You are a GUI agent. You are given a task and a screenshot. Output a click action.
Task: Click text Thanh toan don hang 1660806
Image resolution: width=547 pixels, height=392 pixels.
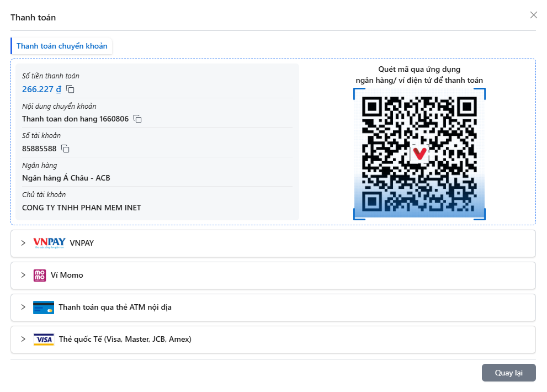[x=76, y=119]
